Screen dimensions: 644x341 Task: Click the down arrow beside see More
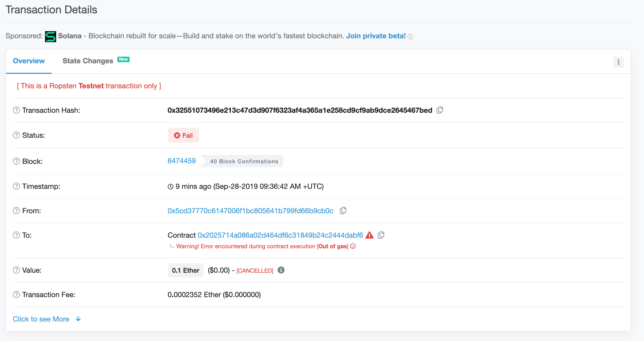[78, 319]
